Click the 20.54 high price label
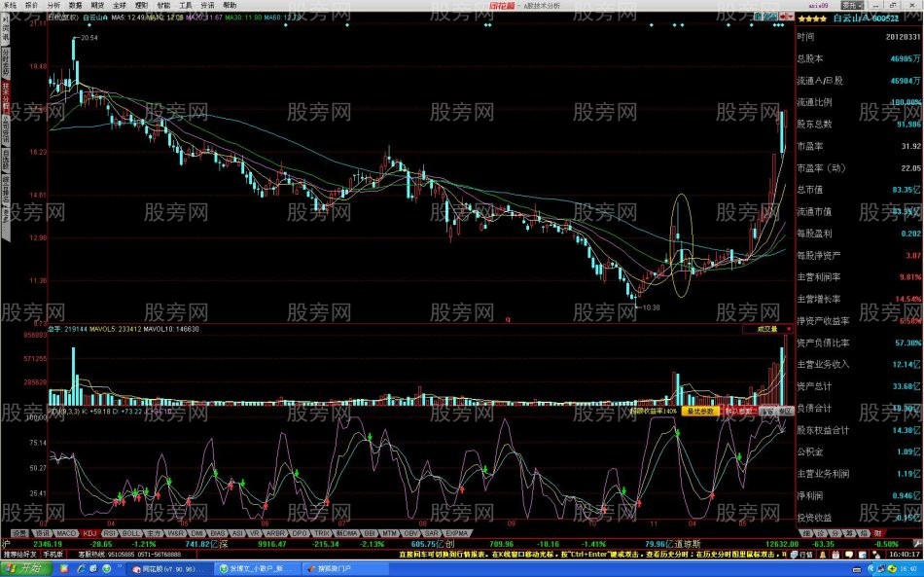This screenshot has height=577, width=924. (x=89, y=38)
